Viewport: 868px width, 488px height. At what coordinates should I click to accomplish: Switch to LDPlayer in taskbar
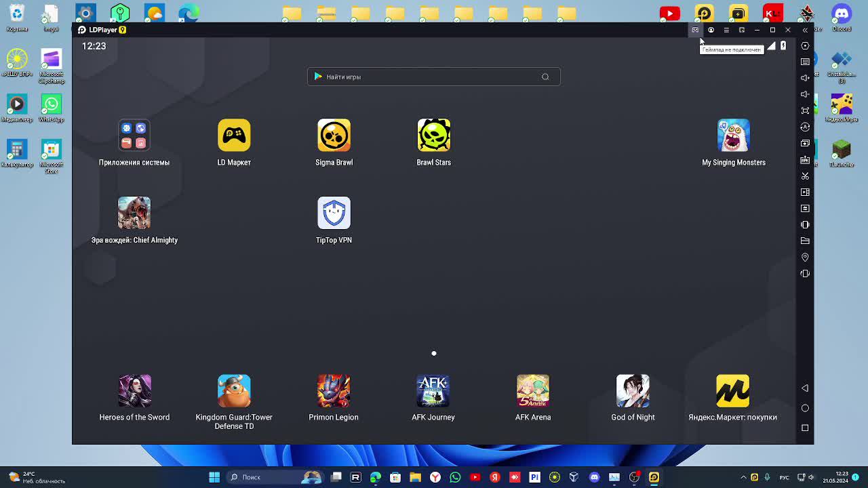tap(654, 477)
